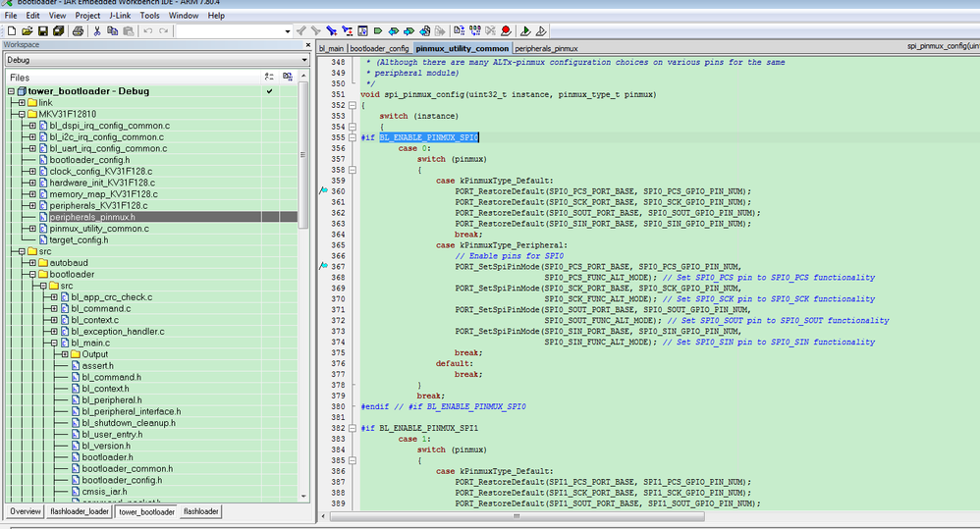Click the Open file toolbar icon
980x529 pixels.
[27, 31]
